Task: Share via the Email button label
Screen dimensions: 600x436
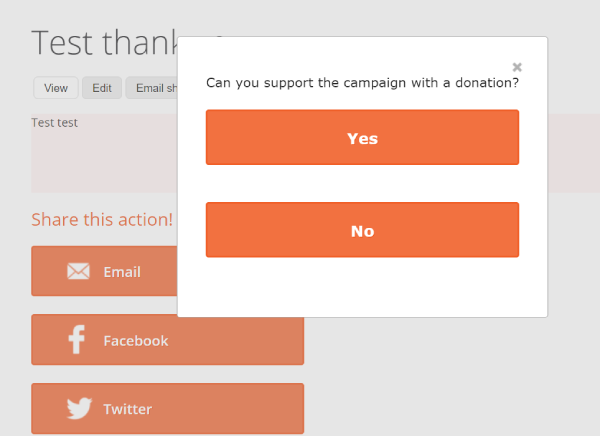Action: [122, 272]
